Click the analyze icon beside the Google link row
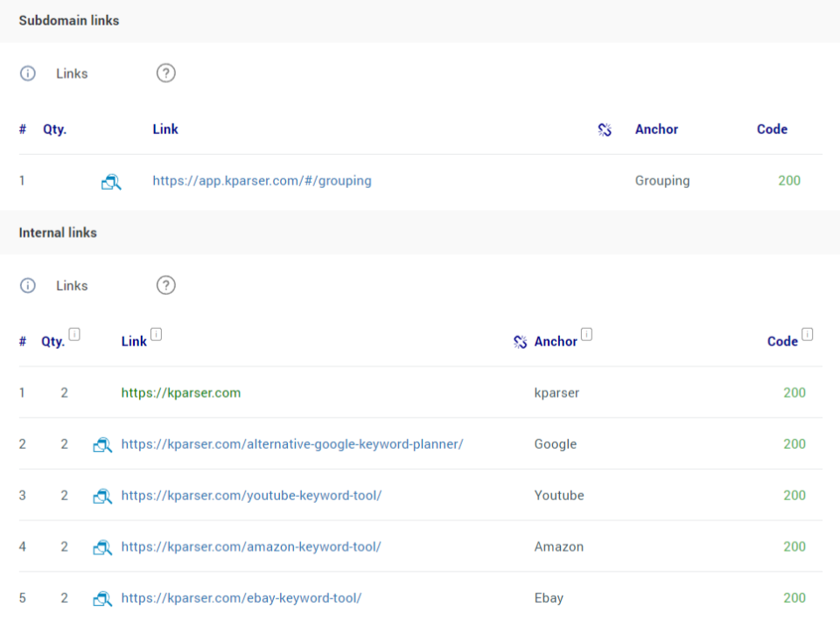840x620 pixels. click(x=102, y=444)
